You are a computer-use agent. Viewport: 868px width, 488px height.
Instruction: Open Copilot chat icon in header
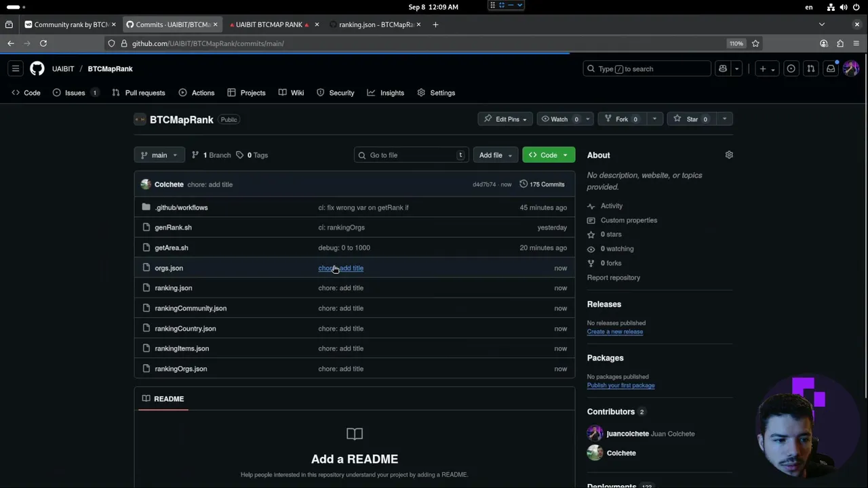click(x=723, y=68)
